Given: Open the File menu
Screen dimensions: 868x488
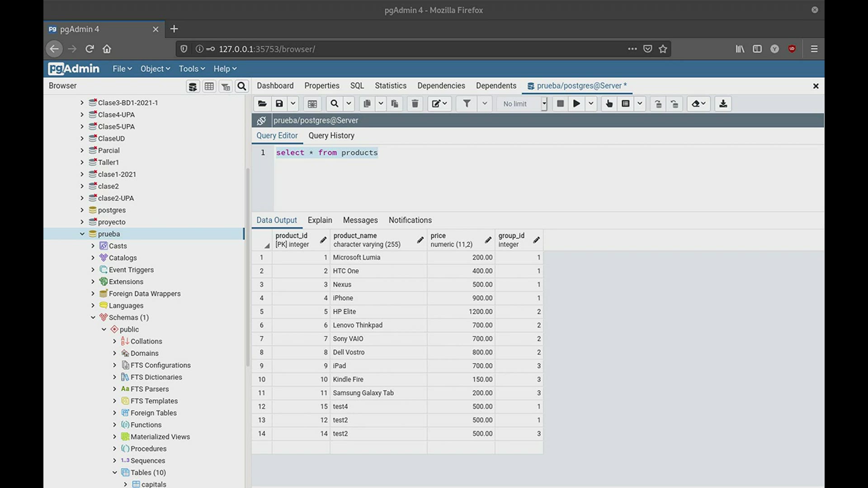Looking at the screenshot, I should [x=122, y=69].
